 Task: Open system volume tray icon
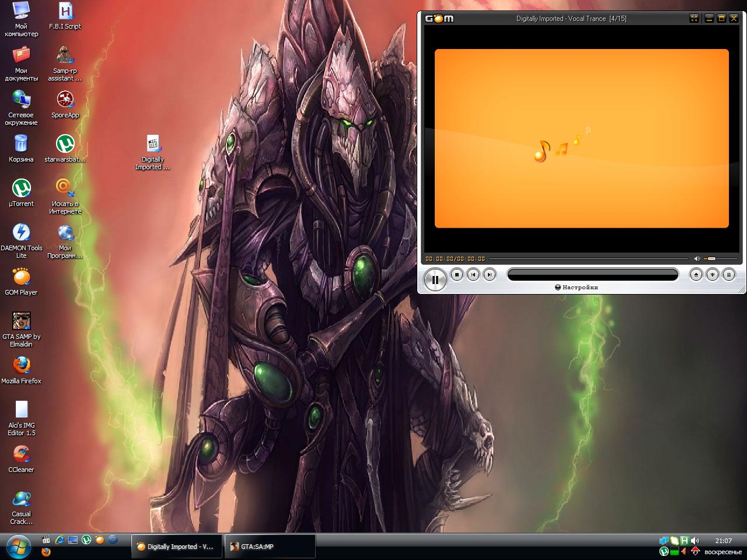click(694, 541)
